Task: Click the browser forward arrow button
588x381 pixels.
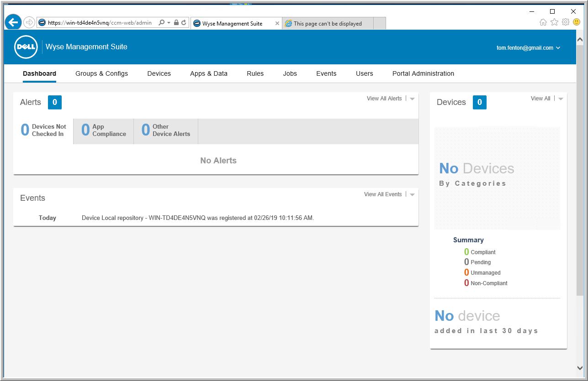Action: tap(29, 22)
